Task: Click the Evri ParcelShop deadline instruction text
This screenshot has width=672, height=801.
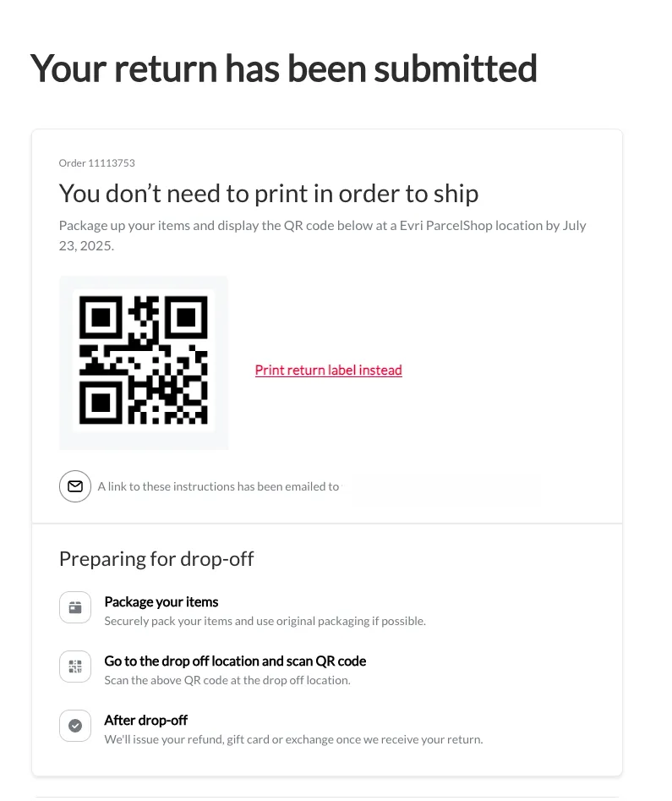Action: click(x=323, y=235)
